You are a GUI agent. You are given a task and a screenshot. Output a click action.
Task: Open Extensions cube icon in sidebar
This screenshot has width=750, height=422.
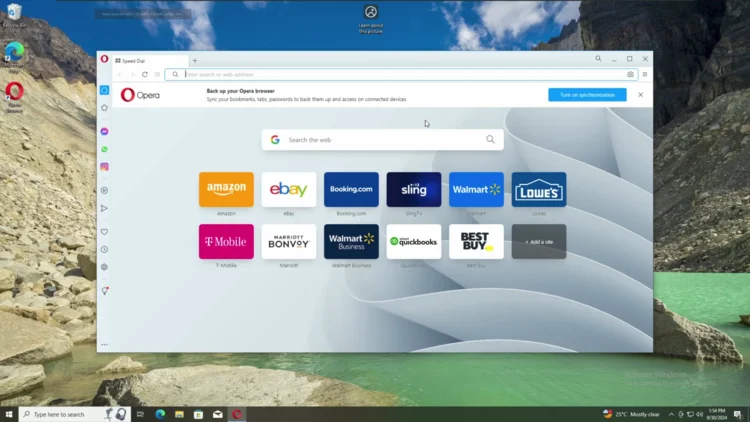[104, 267]
